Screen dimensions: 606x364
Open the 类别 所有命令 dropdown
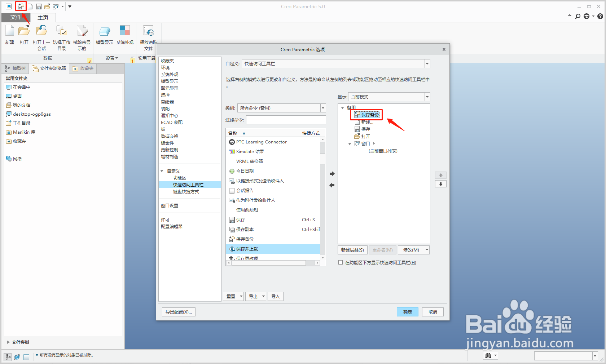(323, 108)
